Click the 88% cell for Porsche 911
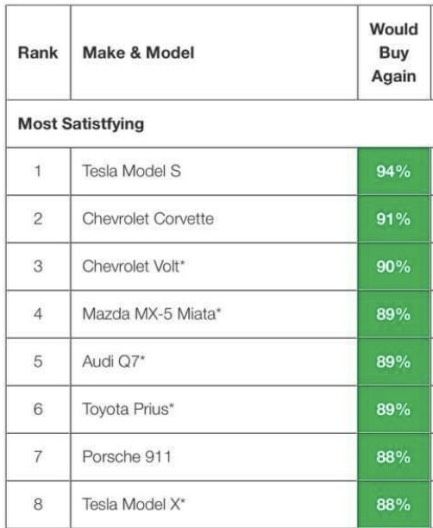The height and width of the screenshot is (528, 433). [394, 457]
